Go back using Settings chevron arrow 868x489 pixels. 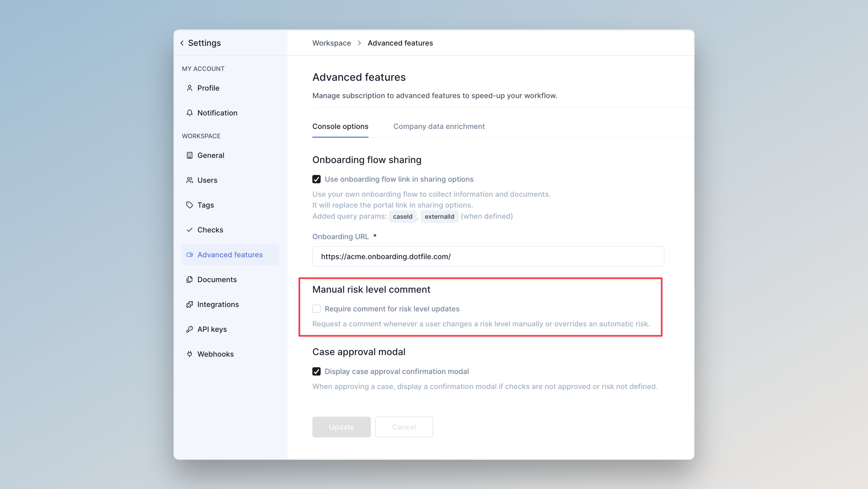(182, 43)
